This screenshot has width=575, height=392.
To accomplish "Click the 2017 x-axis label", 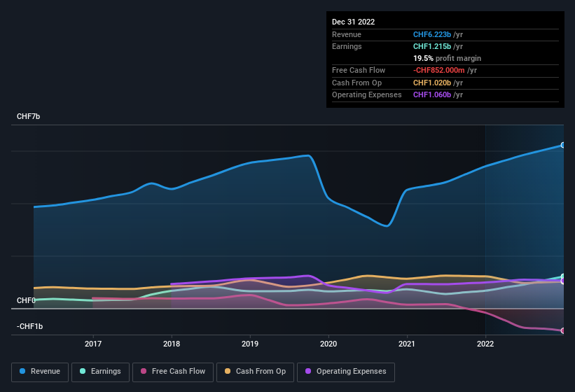I will pyautogui.click(x=93, y=344).
